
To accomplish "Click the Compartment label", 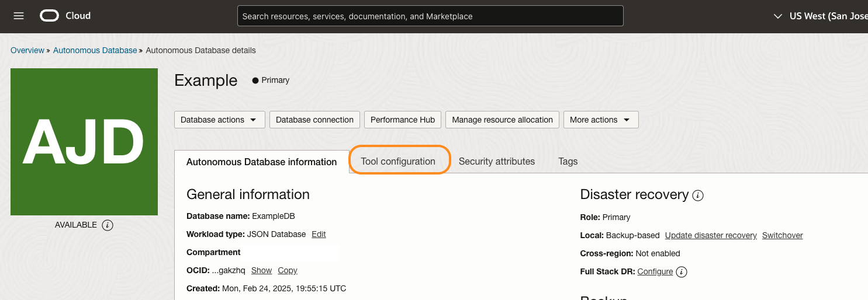I will pyautogui.click(x=213, y=252).
